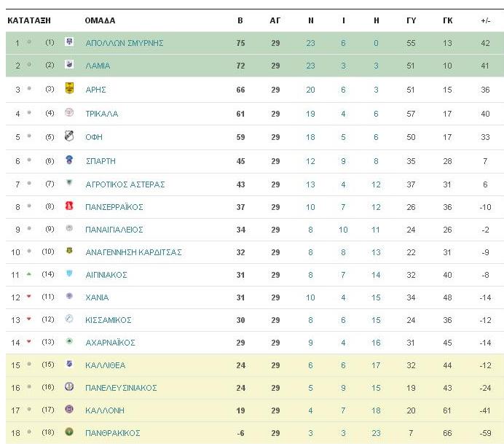Click the ΟΦΗ club crest icon

pyautogui.click(x=69, y=136)
